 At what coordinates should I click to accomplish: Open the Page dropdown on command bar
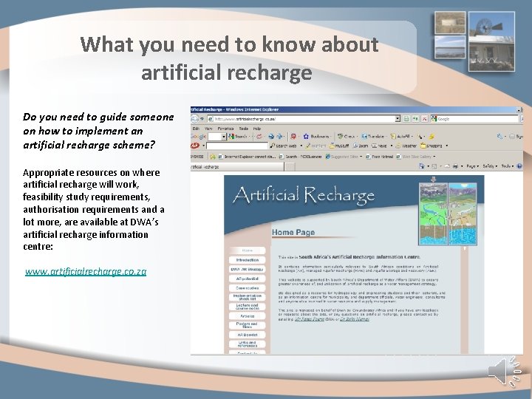pyautogui.click(x=473, y=166)
